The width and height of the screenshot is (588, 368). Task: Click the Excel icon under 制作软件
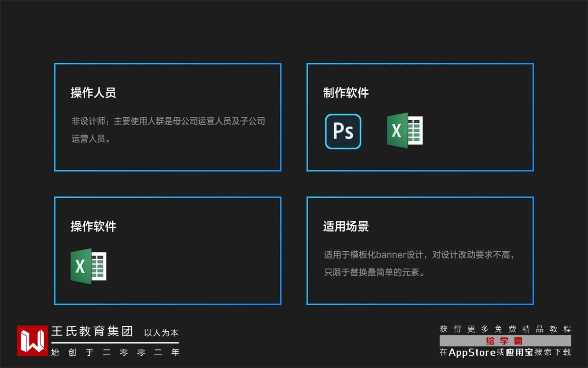405,131
